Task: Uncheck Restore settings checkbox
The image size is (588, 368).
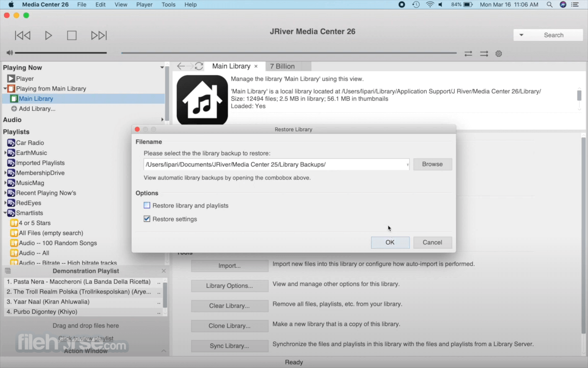Action: pyautogui.click(x=146, y=219)
